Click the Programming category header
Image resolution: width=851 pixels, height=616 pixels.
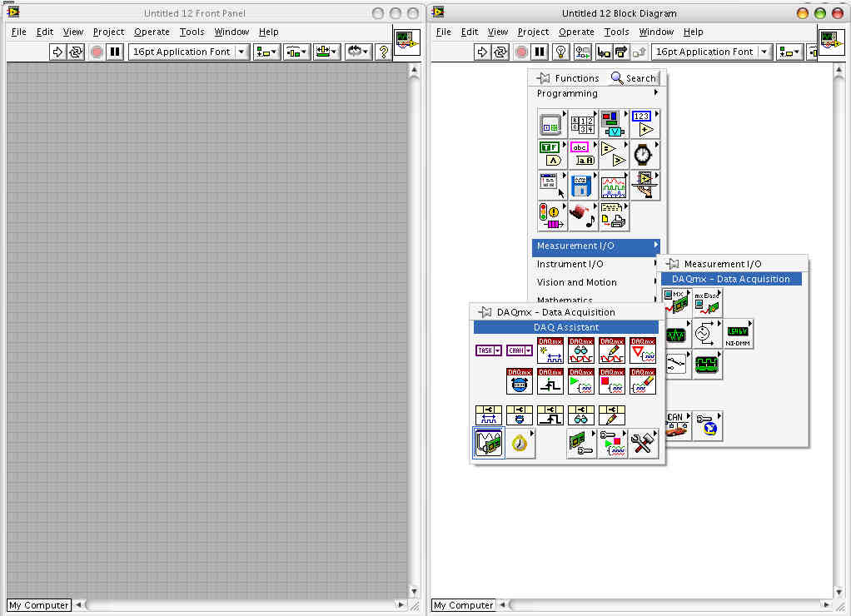tap(595, 93)
